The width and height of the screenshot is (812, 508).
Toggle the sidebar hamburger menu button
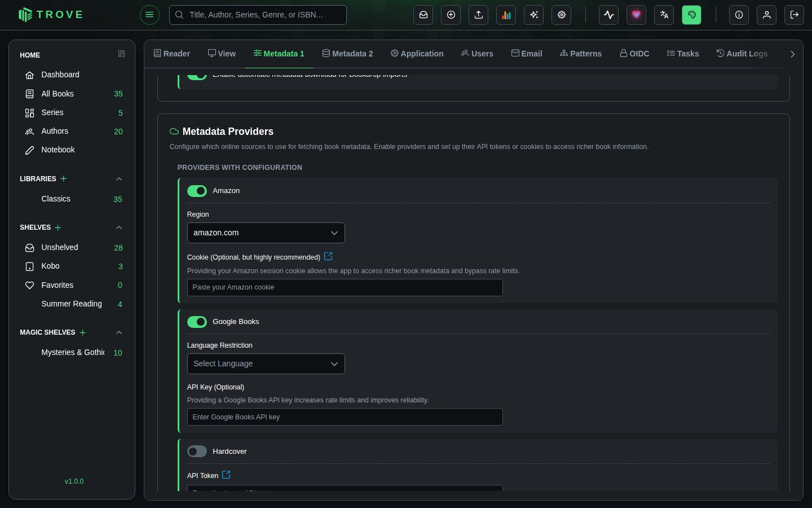pyautogui.click(x=149, y=15)
